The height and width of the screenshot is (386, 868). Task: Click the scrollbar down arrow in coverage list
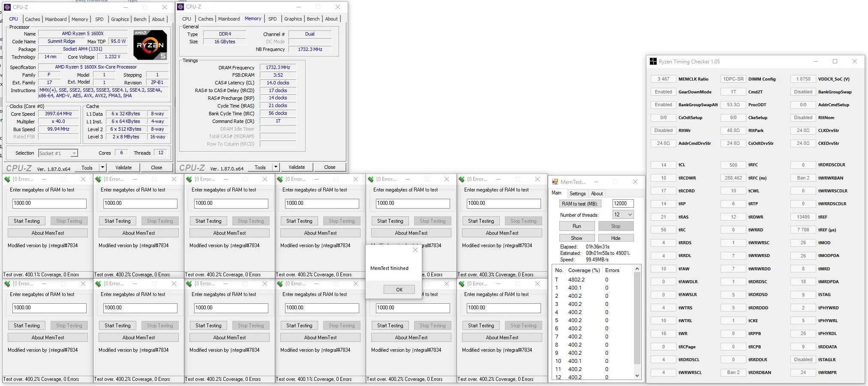click(x=637, y=376)
